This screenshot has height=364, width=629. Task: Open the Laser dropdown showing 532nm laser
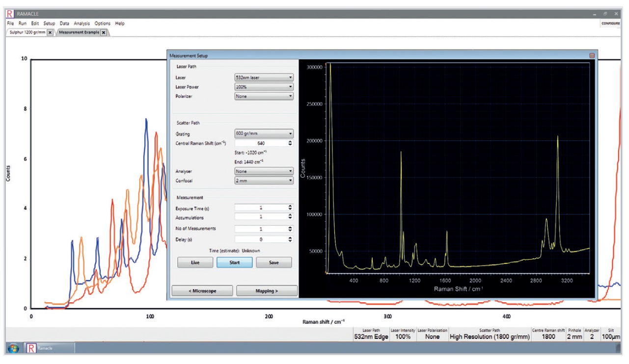pyautogui.click(x=264, y=78)
